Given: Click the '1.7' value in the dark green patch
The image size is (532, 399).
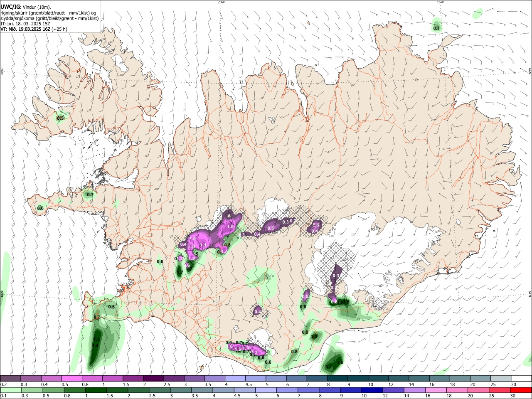Looking at the screenshot, I should pos(180,273).
